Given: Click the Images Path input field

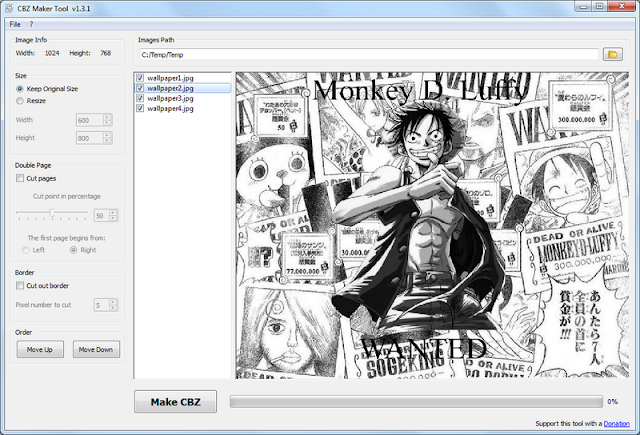Looking at the screenshot, I should click(369, 54).
